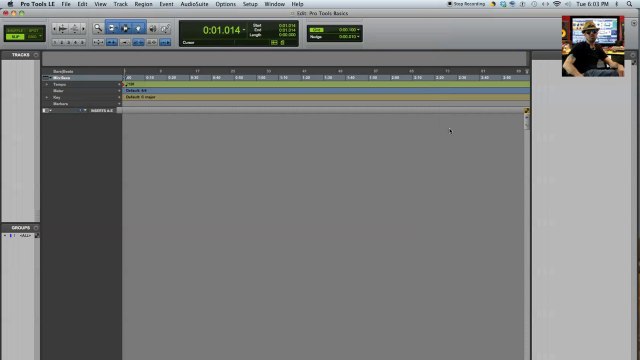Open Spotlight search icon
This screenshot has width=640, height=360.
coord(630,4)
